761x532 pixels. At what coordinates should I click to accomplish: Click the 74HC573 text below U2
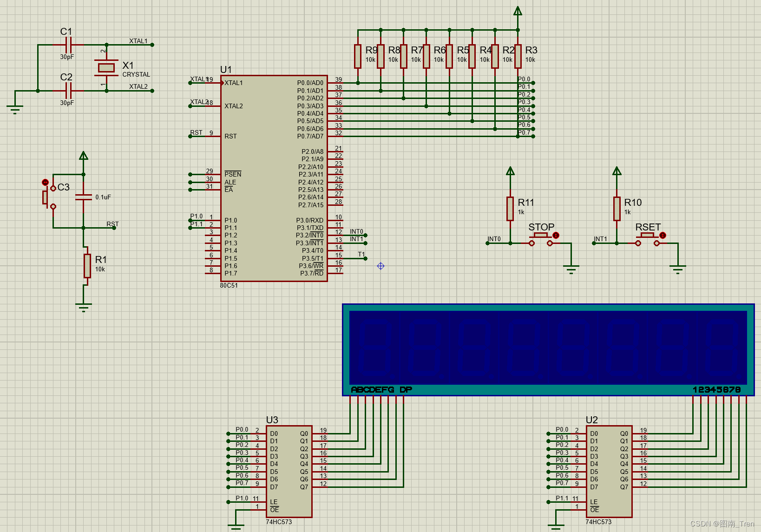point(598,522)
